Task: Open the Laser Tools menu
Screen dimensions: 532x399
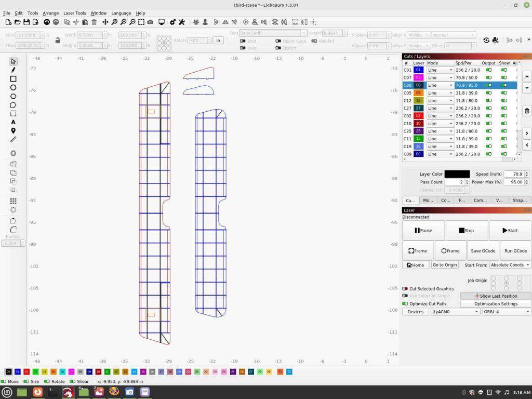Action: [74, 13]
